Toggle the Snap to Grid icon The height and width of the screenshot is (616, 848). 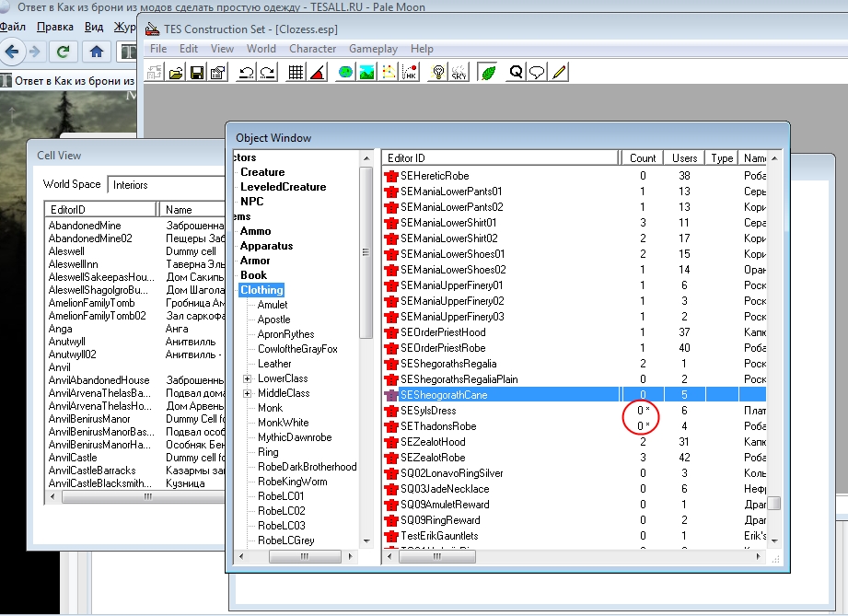[296, 73]
